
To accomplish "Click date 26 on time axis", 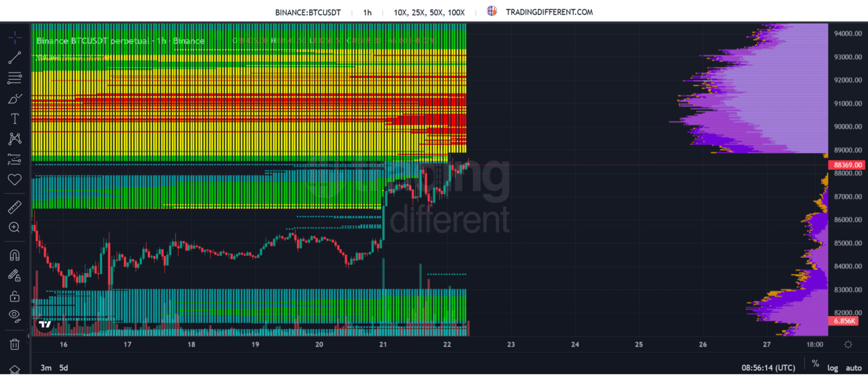I will click(703, 345).
